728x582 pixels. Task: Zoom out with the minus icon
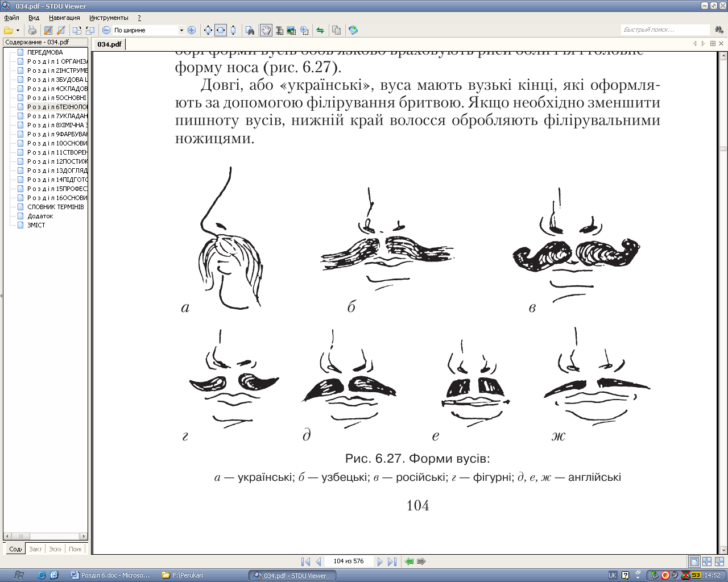[106, 30]
